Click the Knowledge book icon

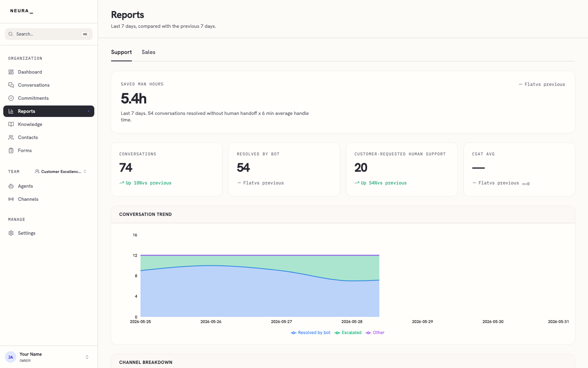tap(11, 124)
